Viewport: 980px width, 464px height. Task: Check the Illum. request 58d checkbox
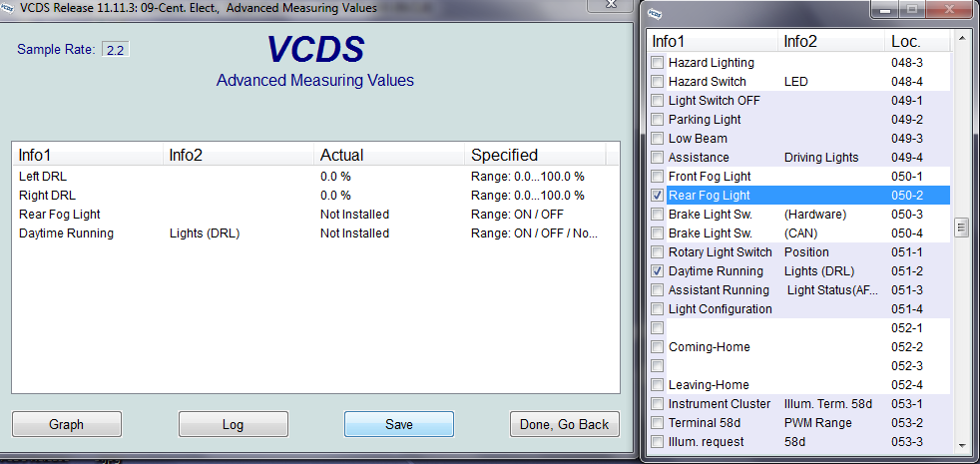point(657,442)
